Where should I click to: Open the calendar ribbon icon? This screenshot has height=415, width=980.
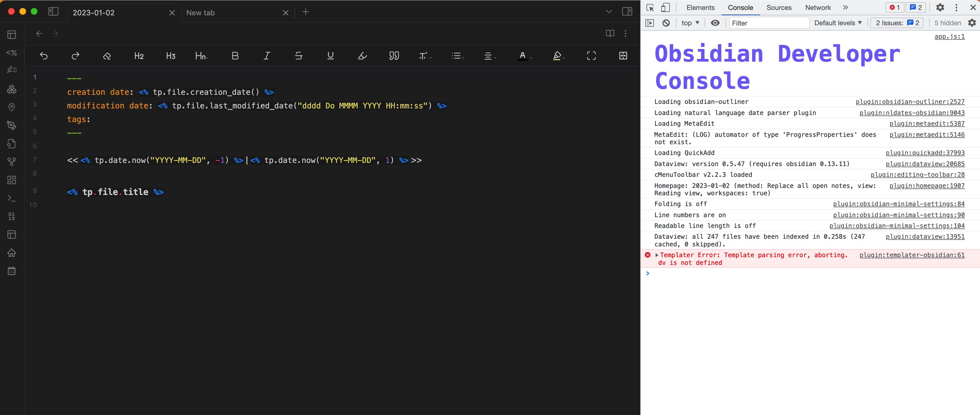pyautogui.click(x=12, y=271)
